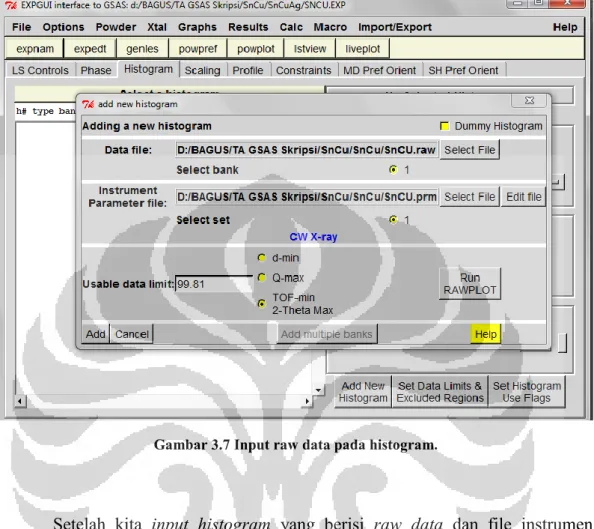Cancel the add new histogram dialog

[131, 334]
